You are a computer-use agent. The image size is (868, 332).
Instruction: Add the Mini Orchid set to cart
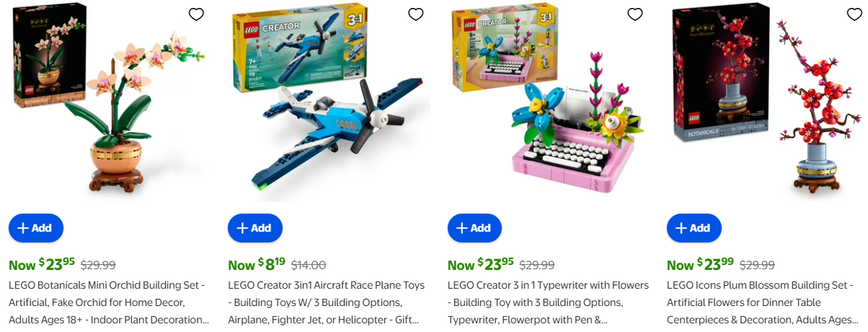coord(36,228)
